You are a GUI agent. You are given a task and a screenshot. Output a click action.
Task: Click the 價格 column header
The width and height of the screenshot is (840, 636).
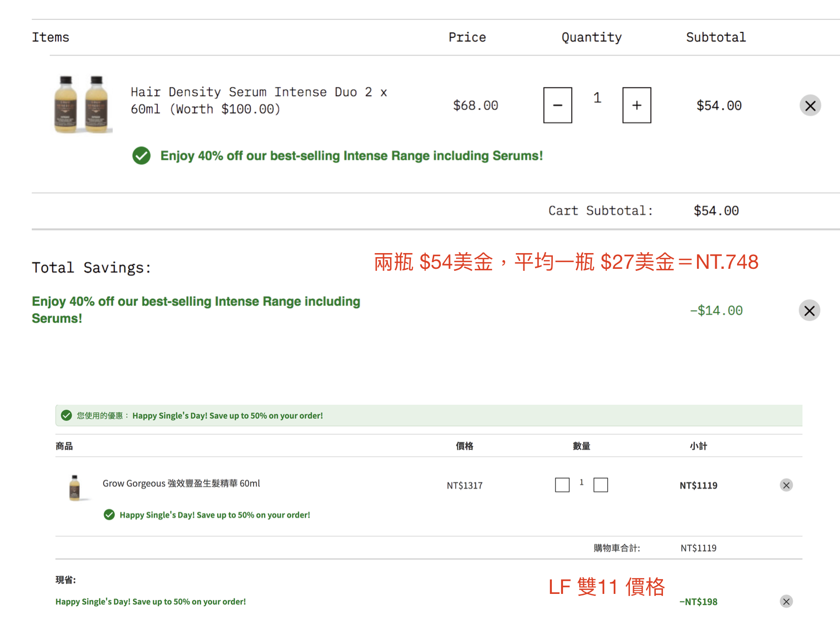[465, 446]
